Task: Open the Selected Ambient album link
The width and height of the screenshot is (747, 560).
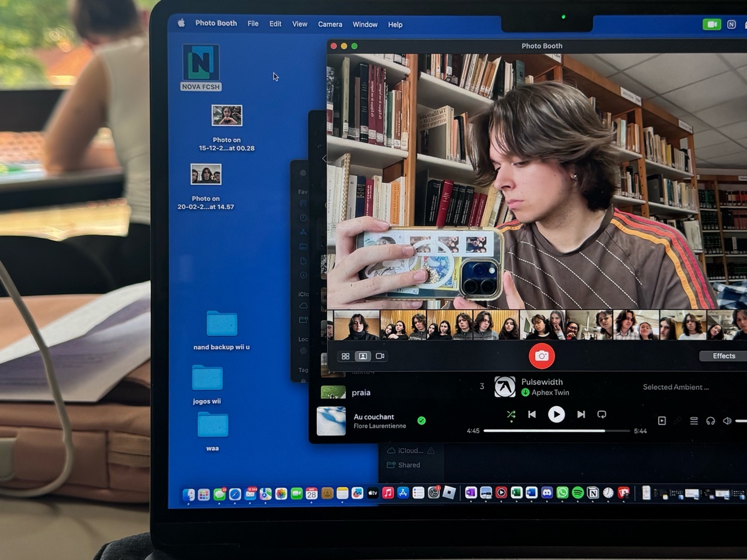Action: coord(675,387)
